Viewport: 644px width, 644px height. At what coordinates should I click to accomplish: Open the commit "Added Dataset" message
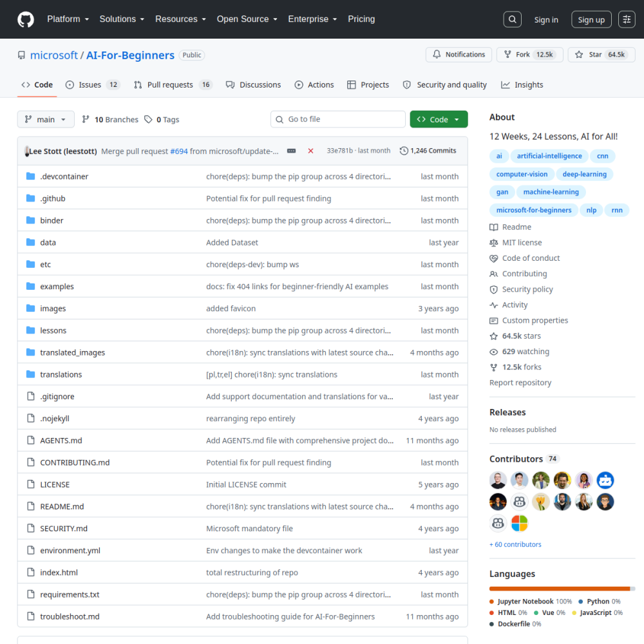click(x=232, y=242)
